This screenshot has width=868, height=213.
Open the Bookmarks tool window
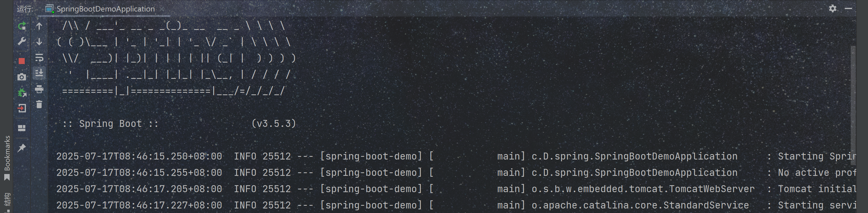point(7,158)
